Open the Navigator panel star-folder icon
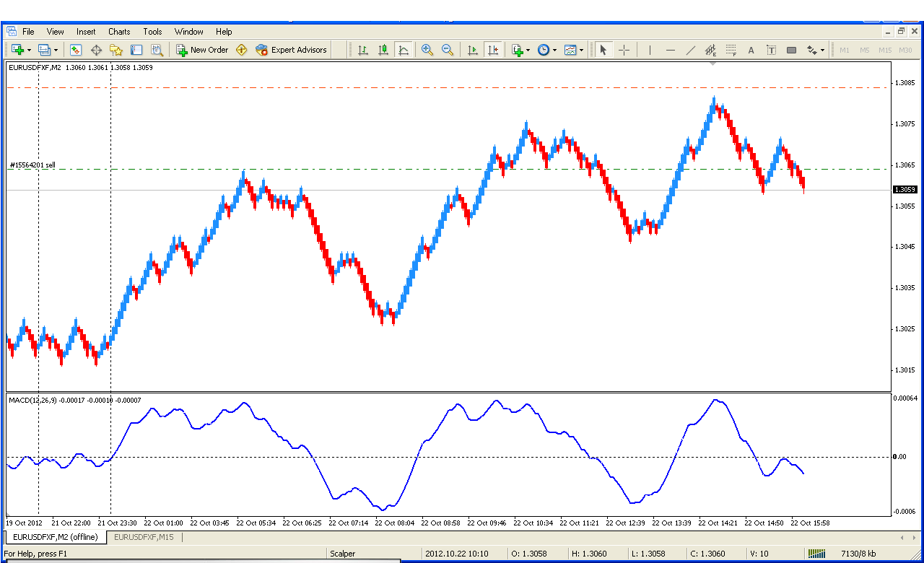The image size is (924, 563). [x=116, y=50]
